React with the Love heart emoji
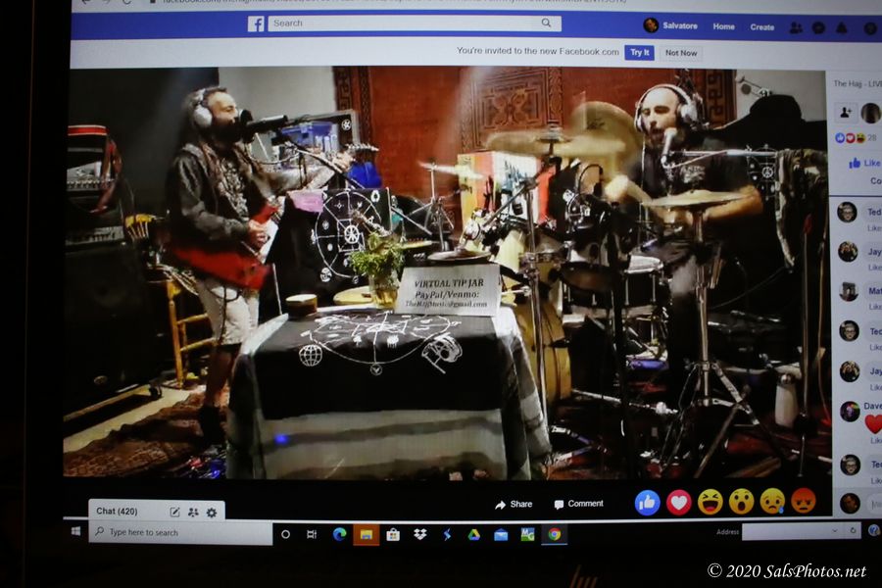 click(678, 502)
